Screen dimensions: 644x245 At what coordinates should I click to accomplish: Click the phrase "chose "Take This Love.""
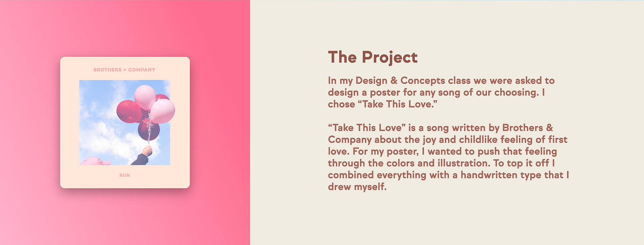(x=382, y=104)
